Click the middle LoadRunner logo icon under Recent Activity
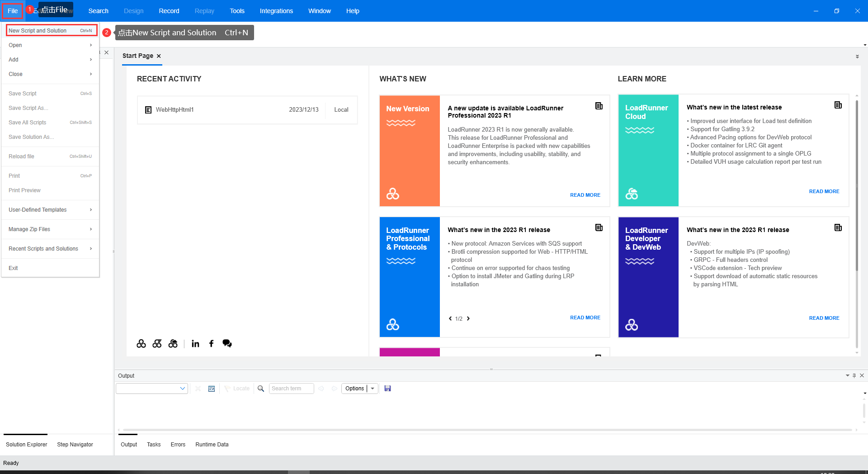 click(x=157, y=344)
